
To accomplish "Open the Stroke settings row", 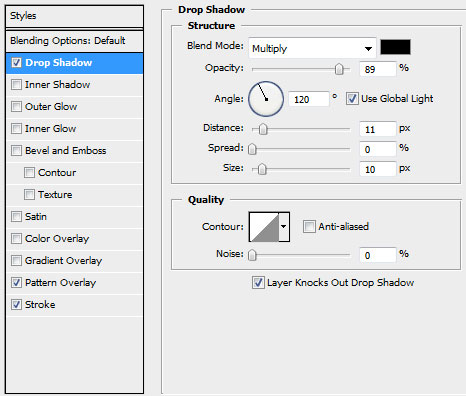I will tap(74, 305).
